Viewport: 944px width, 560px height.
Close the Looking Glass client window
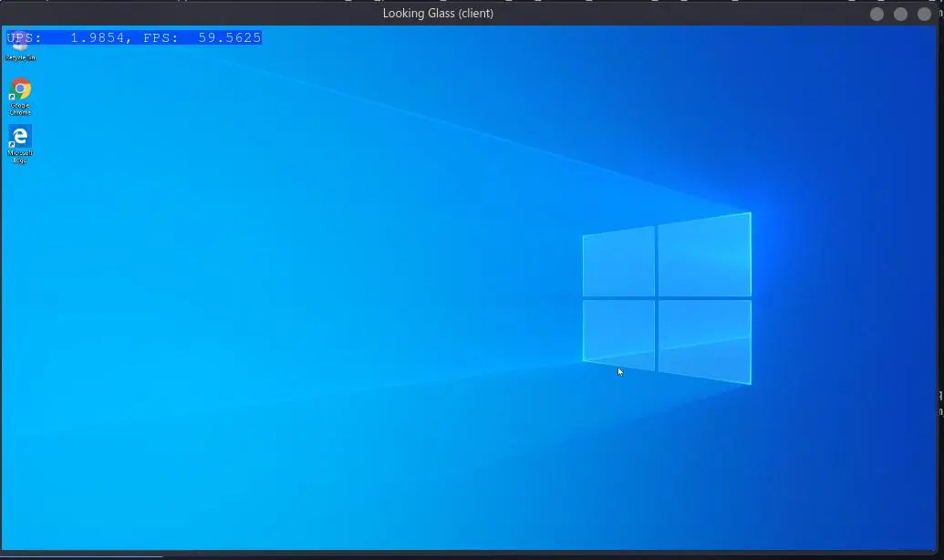[x=924, y=15]
